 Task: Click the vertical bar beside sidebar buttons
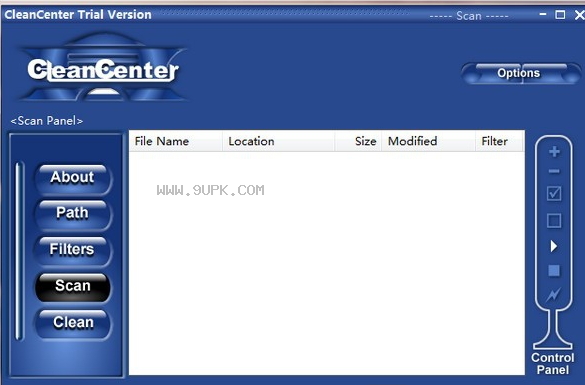pyautogui.click(x=19, y=251)
